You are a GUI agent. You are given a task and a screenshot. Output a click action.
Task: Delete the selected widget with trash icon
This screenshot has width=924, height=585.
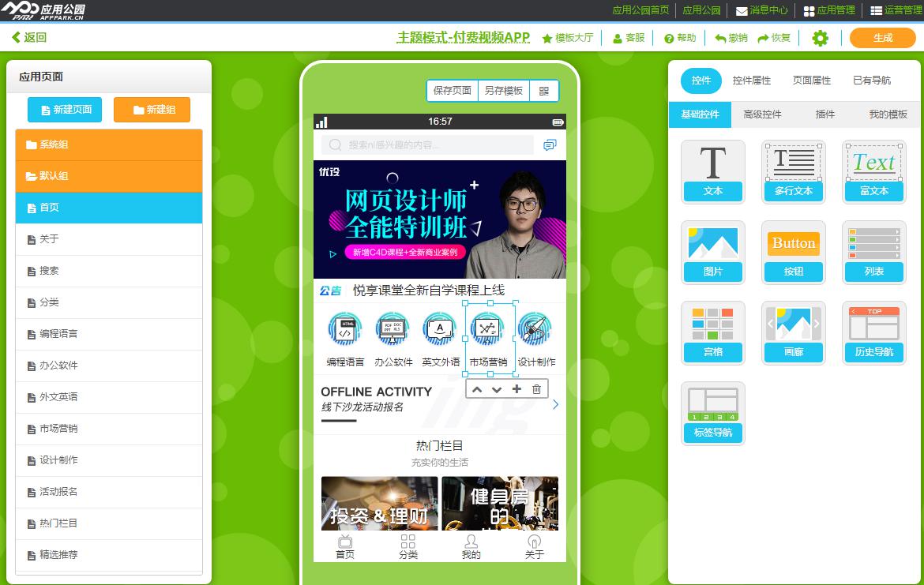[536, 388]
